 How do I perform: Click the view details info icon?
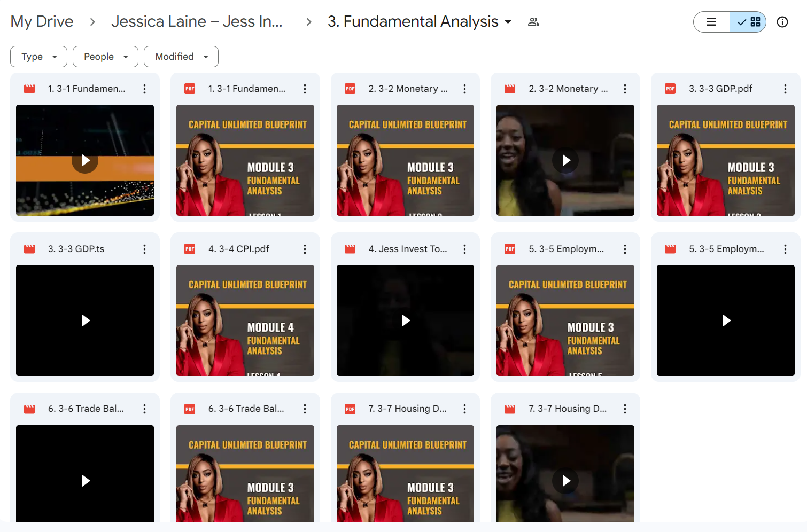tap(782, 22)
